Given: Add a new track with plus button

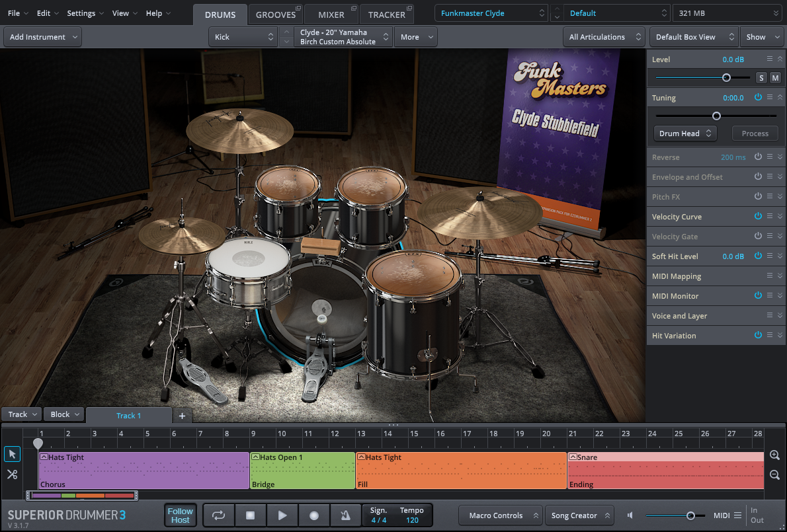Looking at the screenshot, I should tap(182, 416).
